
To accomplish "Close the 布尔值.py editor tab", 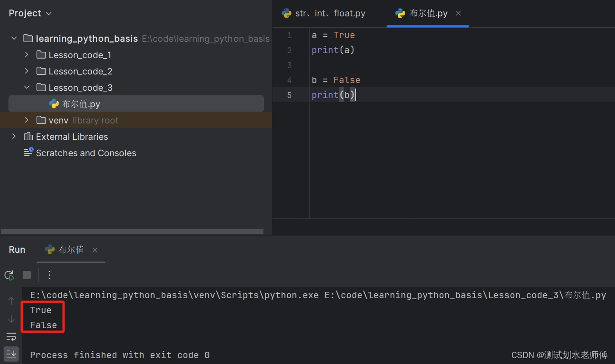I will click(458, 13).
